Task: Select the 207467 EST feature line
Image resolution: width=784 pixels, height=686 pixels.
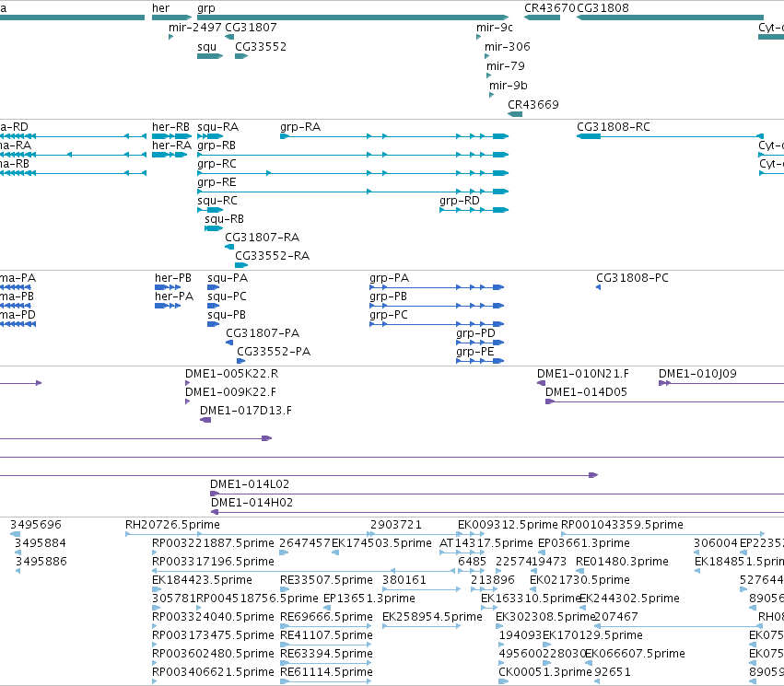Action: pos(678,626)
